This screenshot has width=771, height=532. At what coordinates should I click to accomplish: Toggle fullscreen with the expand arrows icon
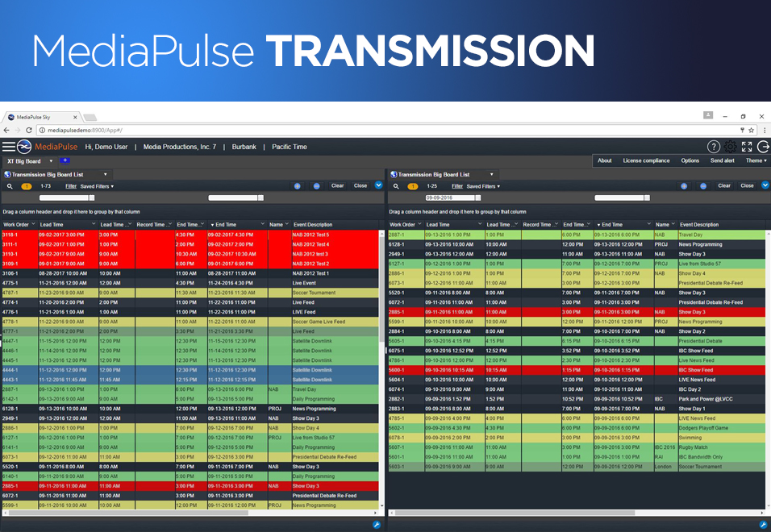[x=747, y=147]
